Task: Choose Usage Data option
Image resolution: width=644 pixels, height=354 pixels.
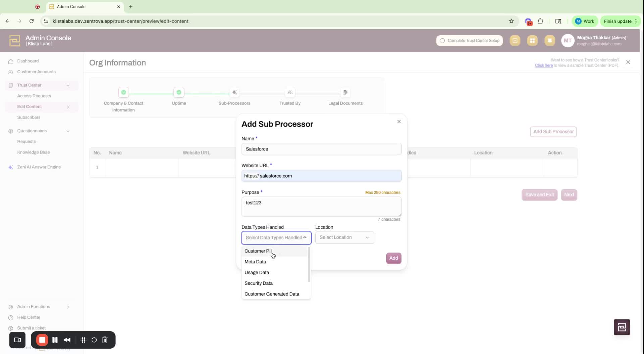Action: 275,273
